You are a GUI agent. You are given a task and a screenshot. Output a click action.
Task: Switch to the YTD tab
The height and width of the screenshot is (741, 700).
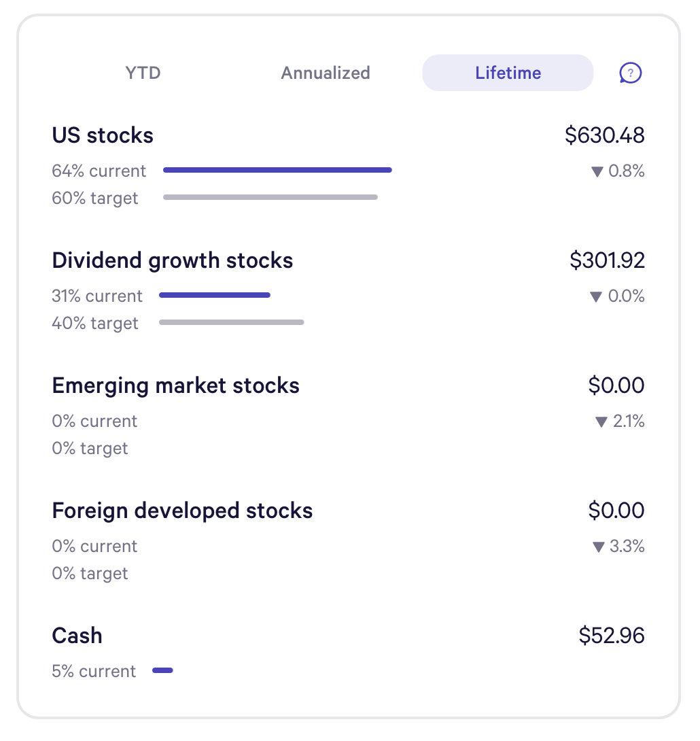[x=143, y=73]
